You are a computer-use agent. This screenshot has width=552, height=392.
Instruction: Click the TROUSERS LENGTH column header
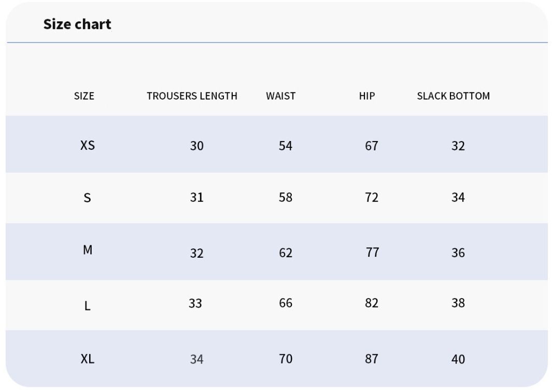[192, 96]
